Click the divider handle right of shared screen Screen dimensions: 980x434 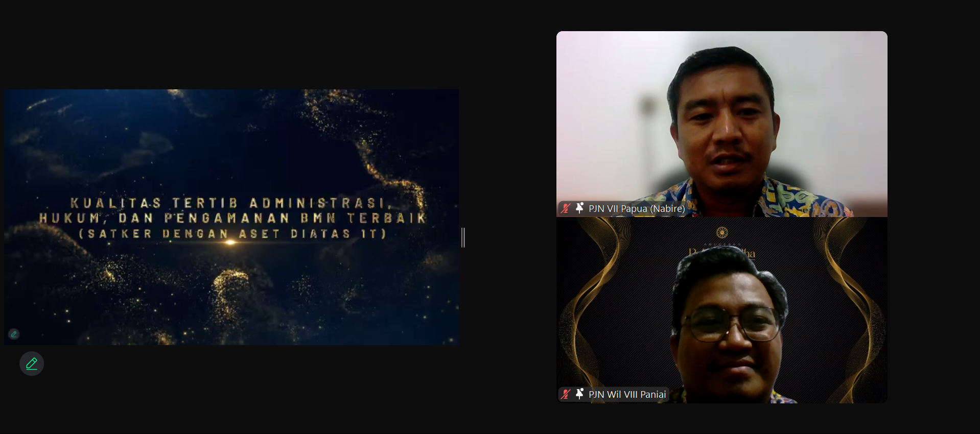tap(463, 237)
